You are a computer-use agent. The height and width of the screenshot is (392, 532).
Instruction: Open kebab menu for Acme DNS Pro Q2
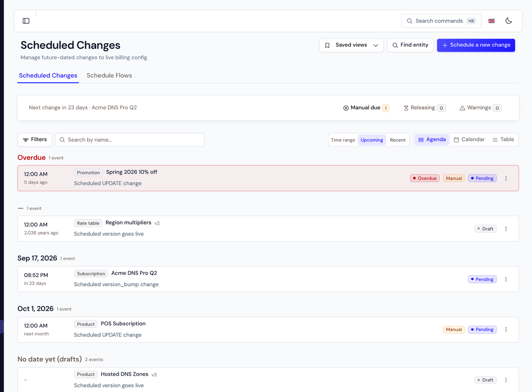tap(506, 279)
